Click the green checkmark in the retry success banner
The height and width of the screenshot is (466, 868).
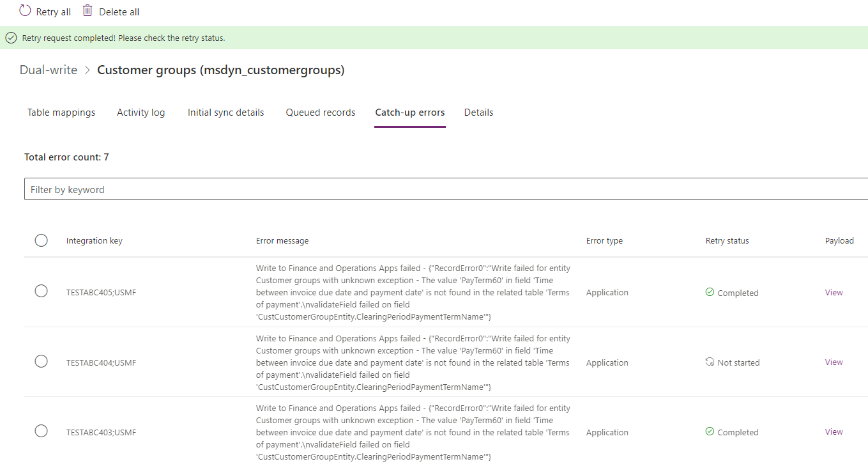tap(11, 38)
